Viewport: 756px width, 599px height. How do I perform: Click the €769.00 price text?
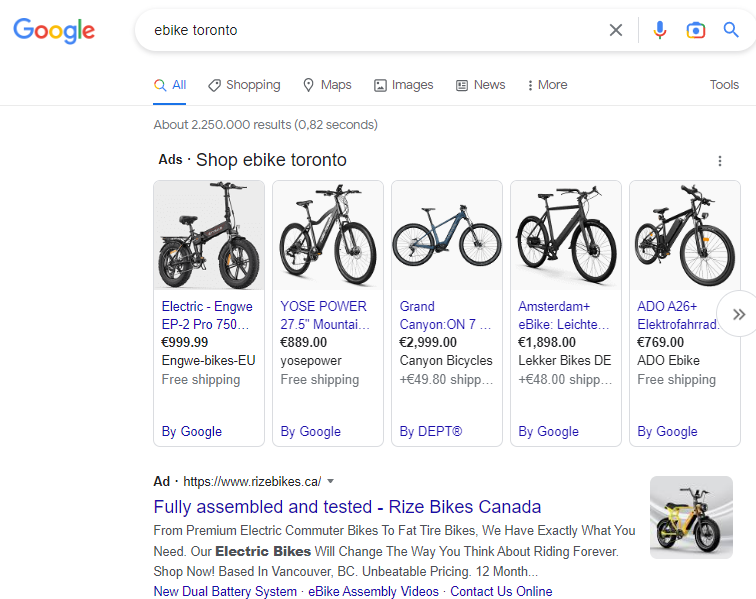(661, 342)
